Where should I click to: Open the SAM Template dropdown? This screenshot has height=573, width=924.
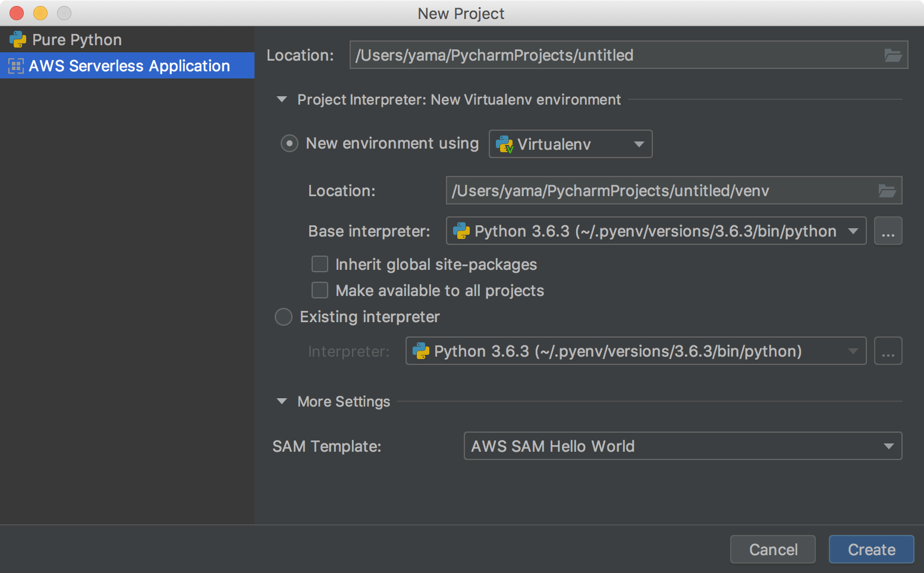click(x=683, y=446)
